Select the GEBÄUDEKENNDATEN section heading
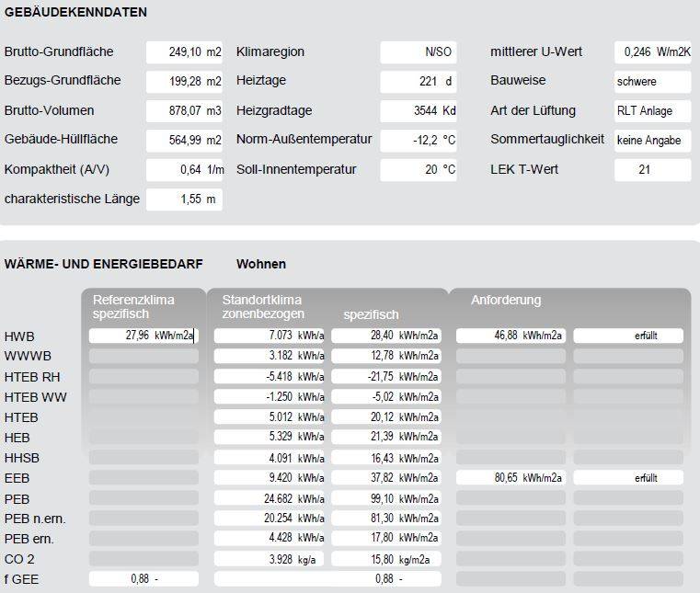 click(x=75, y=13)
